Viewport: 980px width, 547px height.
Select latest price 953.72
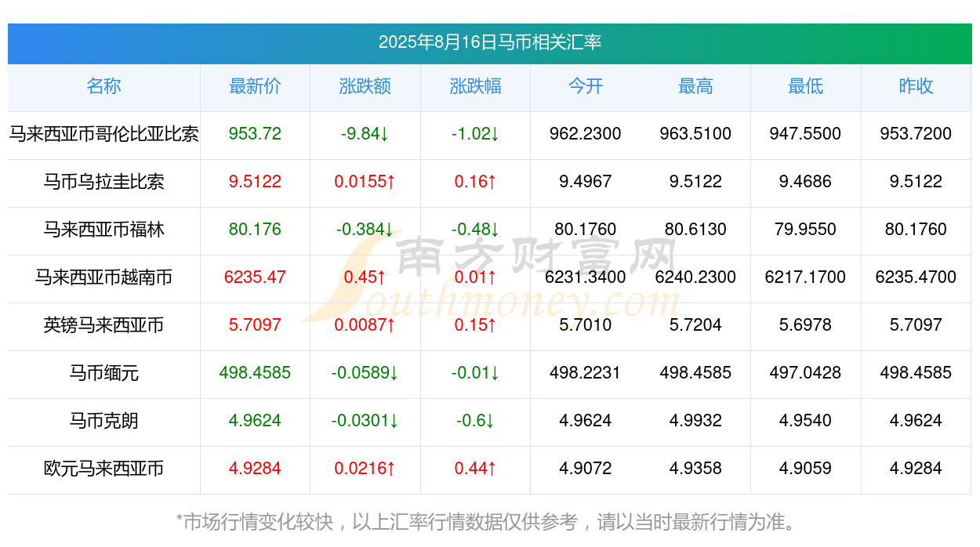(255, 134)
